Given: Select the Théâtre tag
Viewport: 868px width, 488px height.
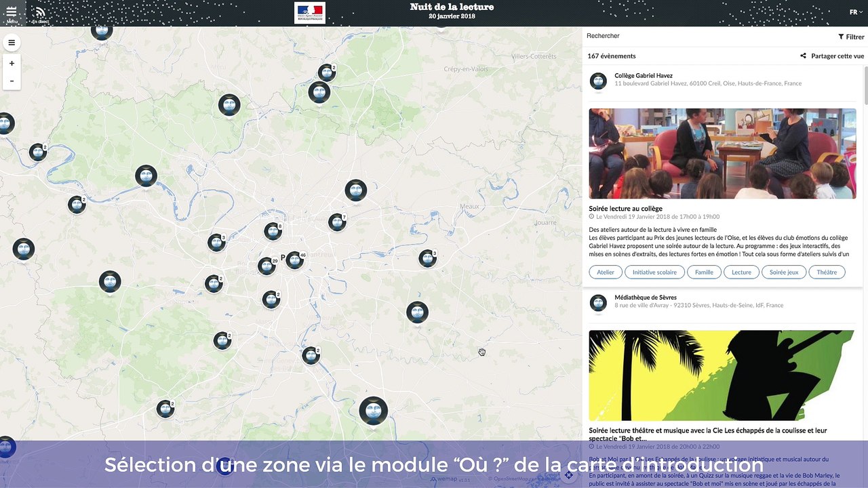Looking at the screenshot, I should pyautogui.click(x=827, y=272).
